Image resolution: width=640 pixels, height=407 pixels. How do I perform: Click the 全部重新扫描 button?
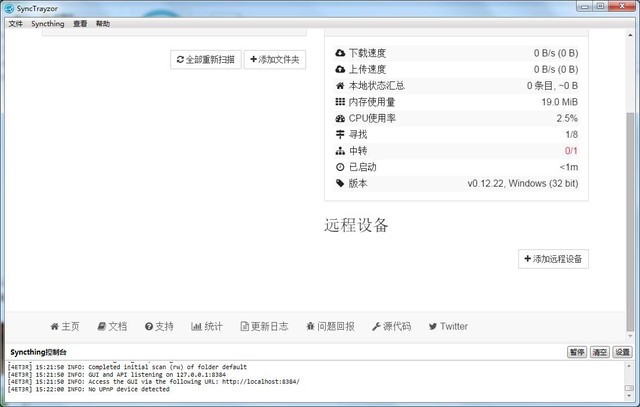(x=206, y=60)
